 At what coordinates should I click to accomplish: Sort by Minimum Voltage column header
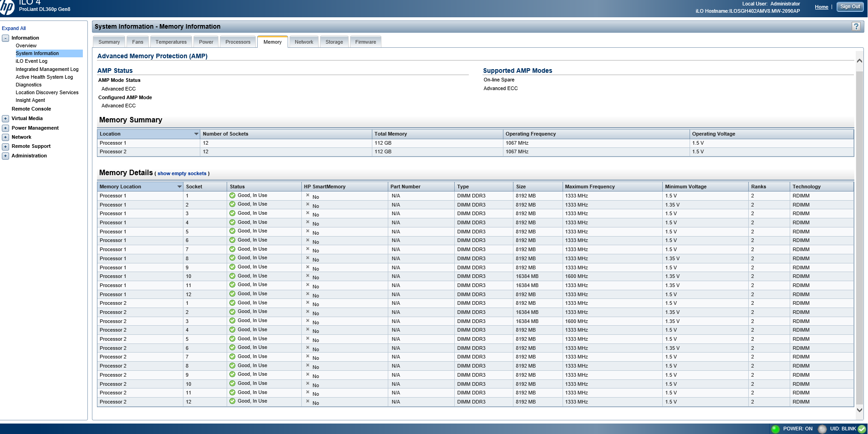click(x=706, y=187)
